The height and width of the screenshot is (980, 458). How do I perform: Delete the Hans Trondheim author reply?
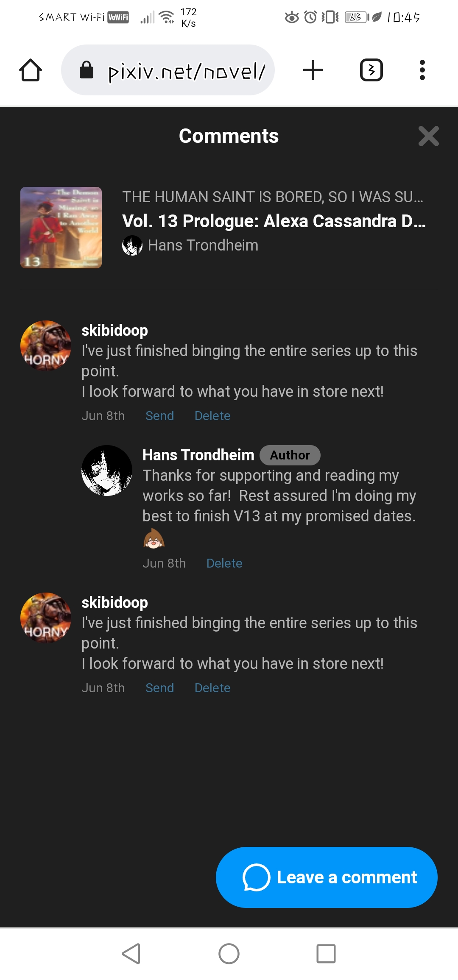pyautogui.click(x=224, y=563)
